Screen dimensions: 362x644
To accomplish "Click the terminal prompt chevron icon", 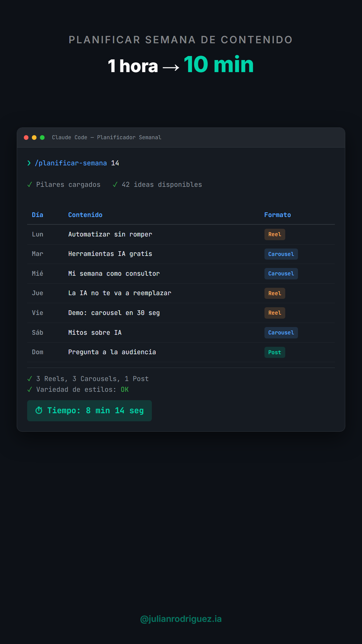I will click(x=29, y=163).
